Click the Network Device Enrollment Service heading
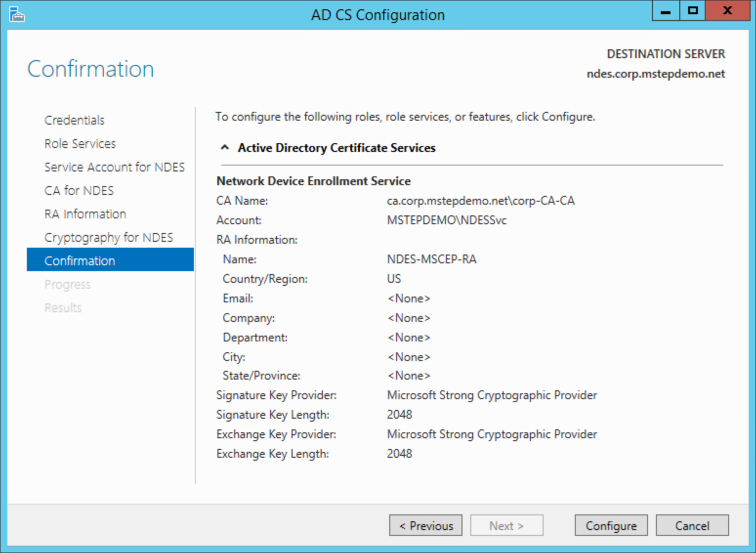This screenshot has height=553, width=756. pyautogui.click(x=314, y=181)
